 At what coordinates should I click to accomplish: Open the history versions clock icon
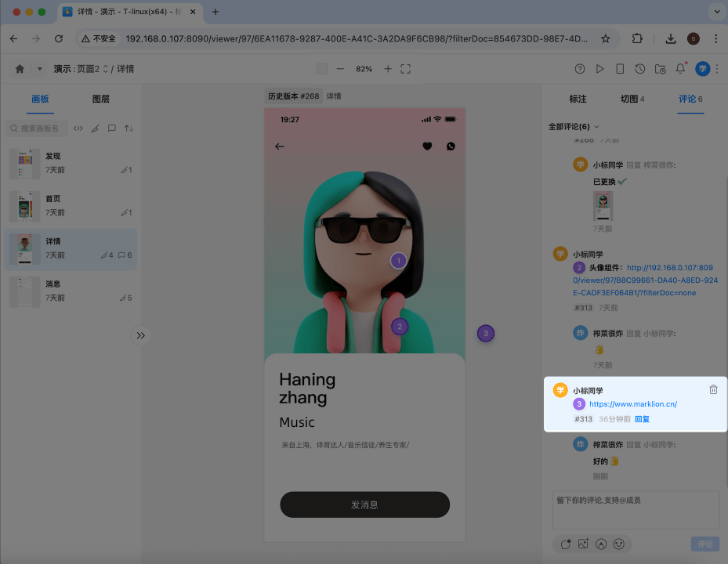pos(639,68)
